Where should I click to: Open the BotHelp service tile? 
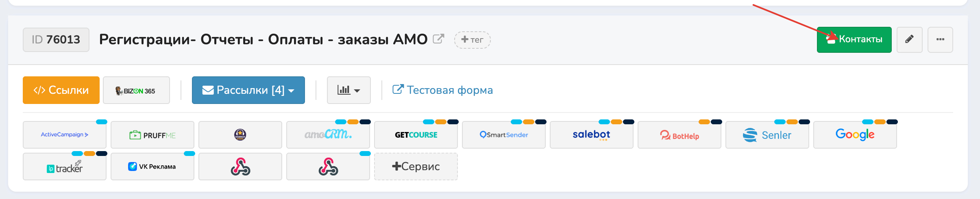[x=679, y=135]
